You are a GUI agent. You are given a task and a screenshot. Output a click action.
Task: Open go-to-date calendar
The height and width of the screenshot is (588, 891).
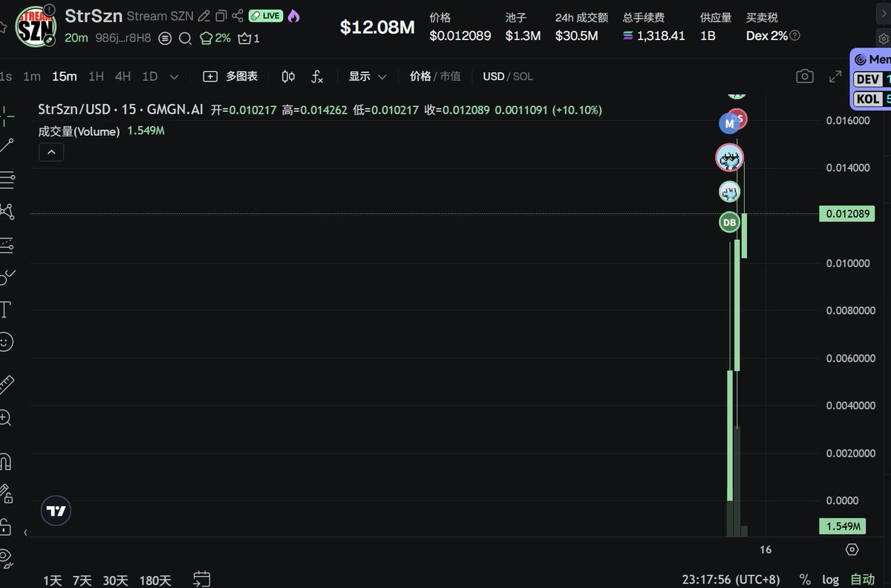click(x=201, y=579)
